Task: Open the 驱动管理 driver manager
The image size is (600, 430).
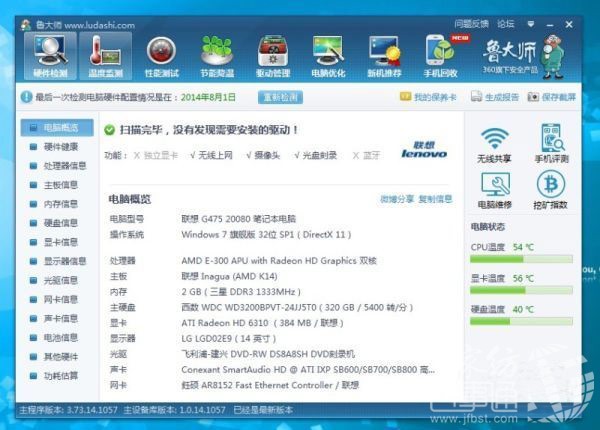Action: click(273, 57)
